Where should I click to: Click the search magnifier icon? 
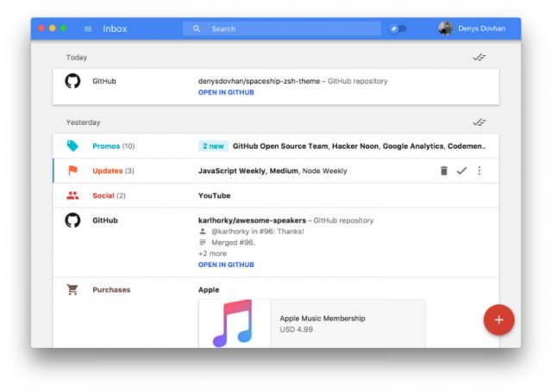[197, 28]
